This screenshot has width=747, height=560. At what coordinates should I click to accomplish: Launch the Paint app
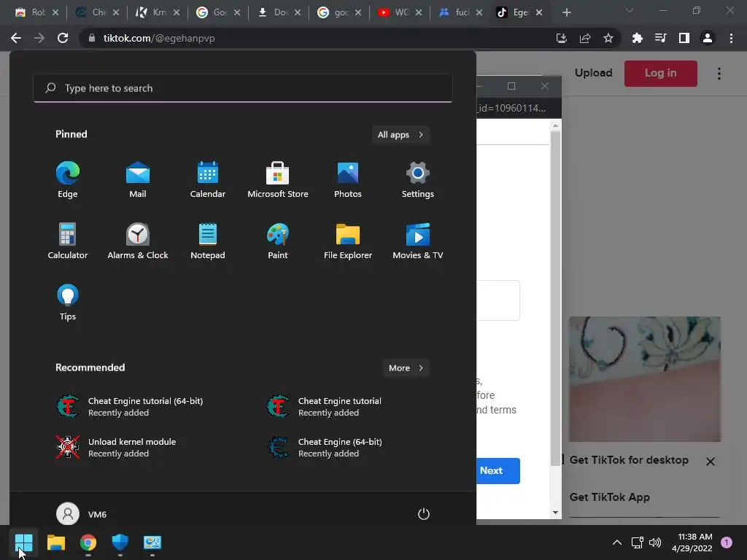coord(278,241)
